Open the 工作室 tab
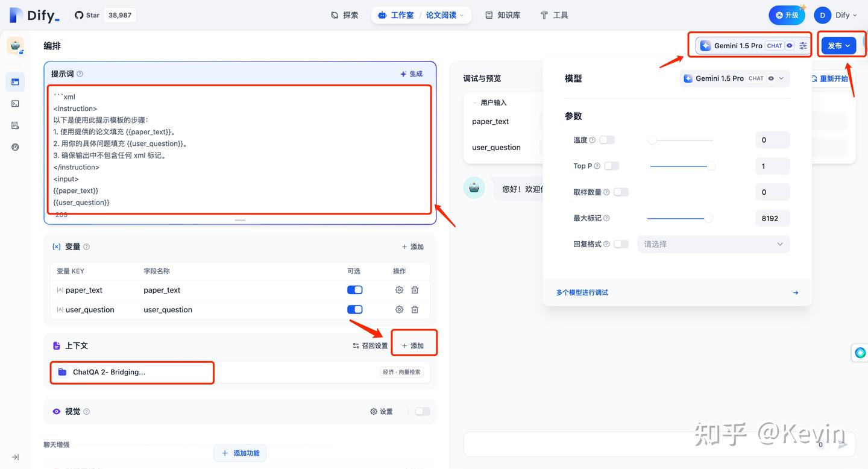 pyautogui.click(x=395, y=15)
